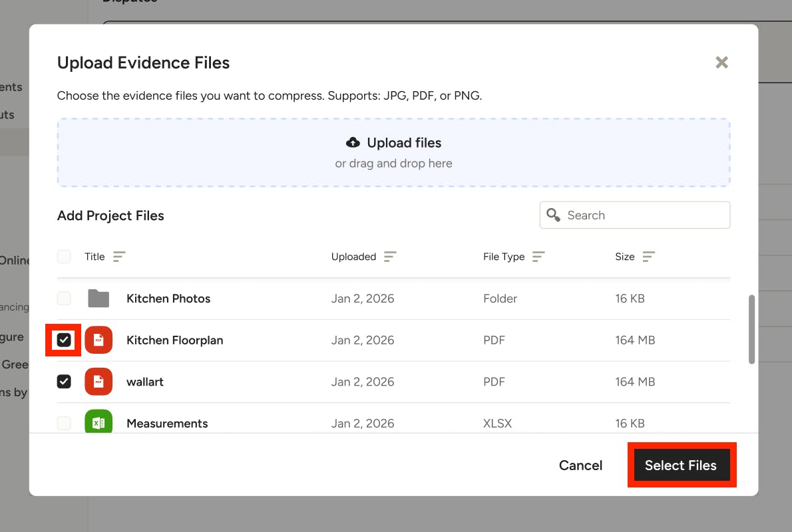Click the wallart PDF icon
The width and height of the screenshot is (792, 532).
[99, 382]
